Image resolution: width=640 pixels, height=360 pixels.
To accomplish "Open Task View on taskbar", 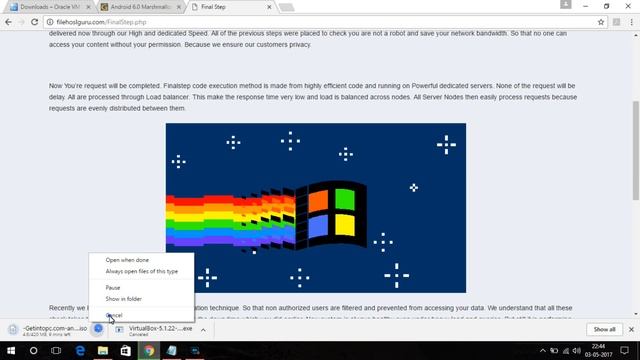I will (x=56, y=351).
